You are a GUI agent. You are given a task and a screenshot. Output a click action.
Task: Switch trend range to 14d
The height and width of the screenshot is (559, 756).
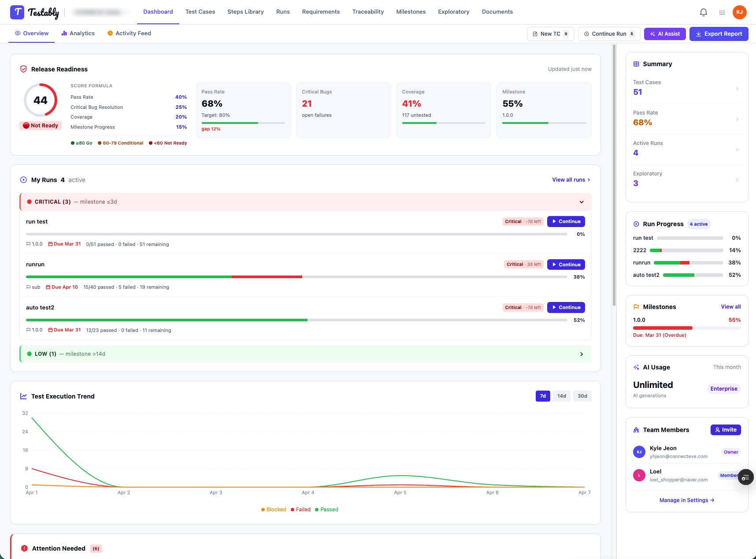pos(562,396)
